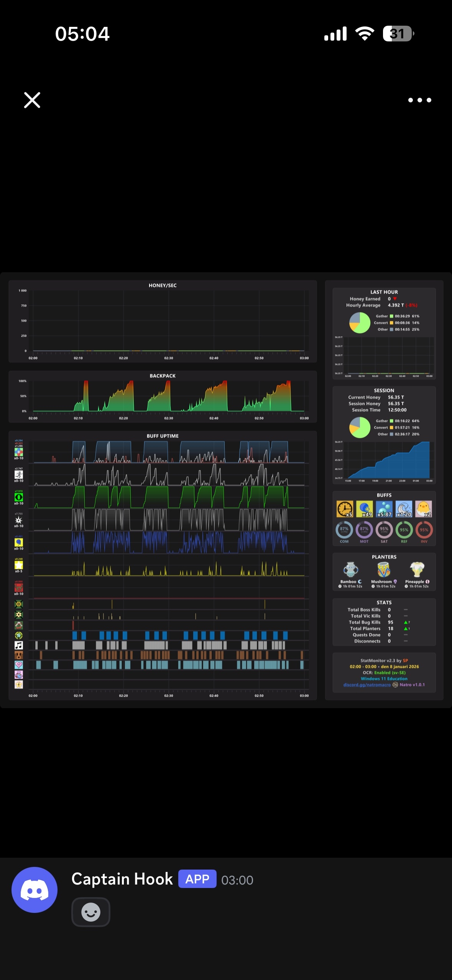The image size is (452, 980).
Task: Tap the Captain Hook Discord avatar
Action: pyautogui.click(x=35, y=890)
